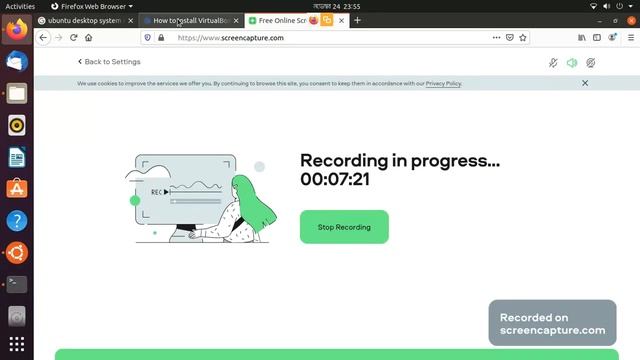
Task: Click the orange Ubuntu logo dock icon
Action: 17,253
